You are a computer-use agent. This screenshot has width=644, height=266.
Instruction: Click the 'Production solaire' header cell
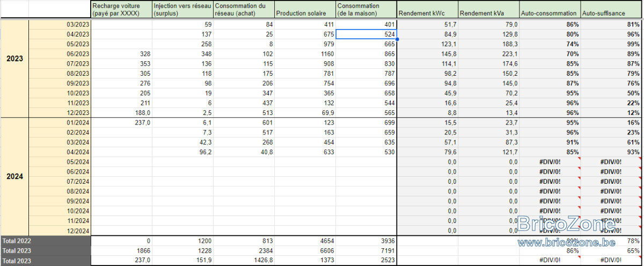(x=305, y=9)
